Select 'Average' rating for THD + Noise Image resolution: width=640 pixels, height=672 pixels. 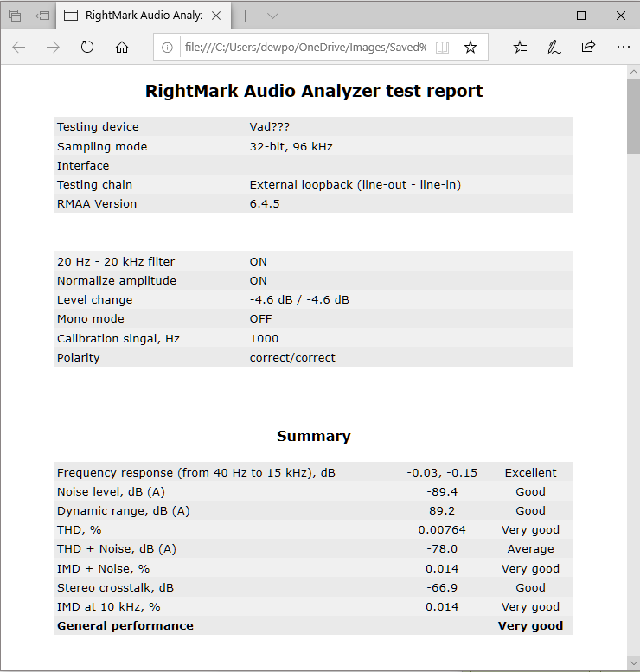click(531, 549)
